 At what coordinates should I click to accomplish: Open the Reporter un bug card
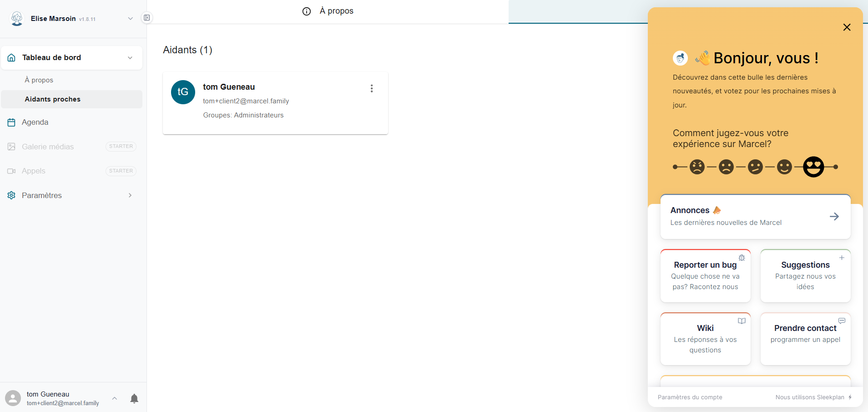pyautogui.click(x=705, y=275)
